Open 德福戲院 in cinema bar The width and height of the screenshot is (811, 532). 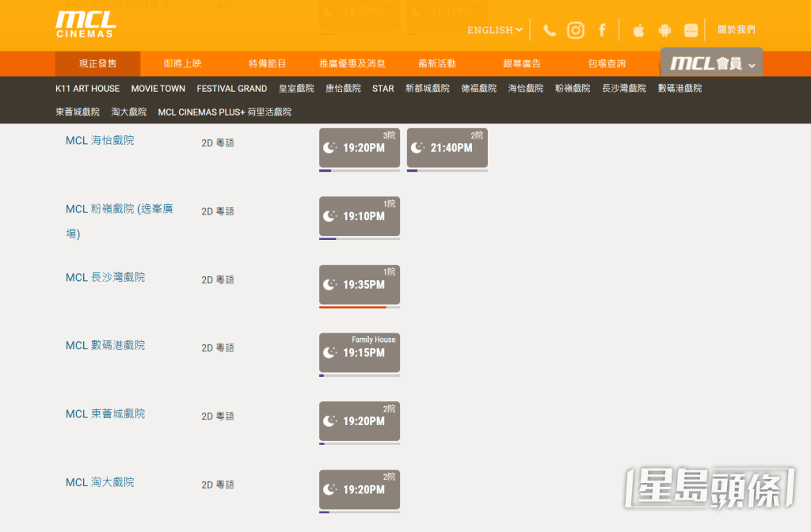point(479,89)
